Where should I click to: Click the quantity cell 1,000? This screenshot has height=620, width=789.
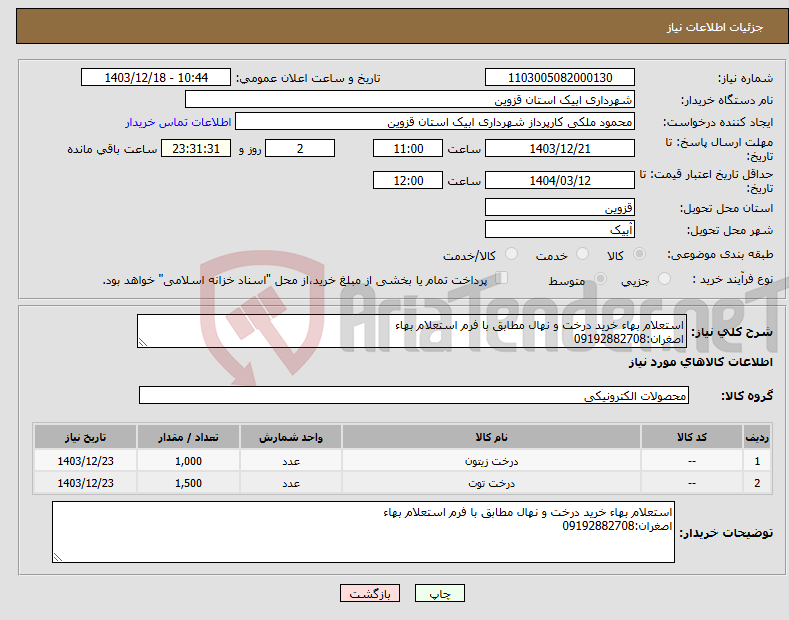pyautogui.click(x=188, y=461)
